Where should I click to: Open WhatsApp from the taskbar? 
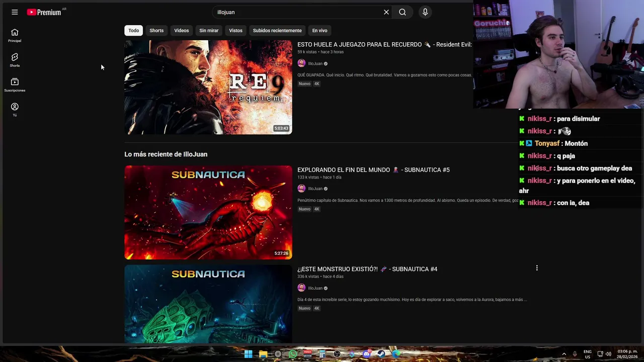point(293,354)
